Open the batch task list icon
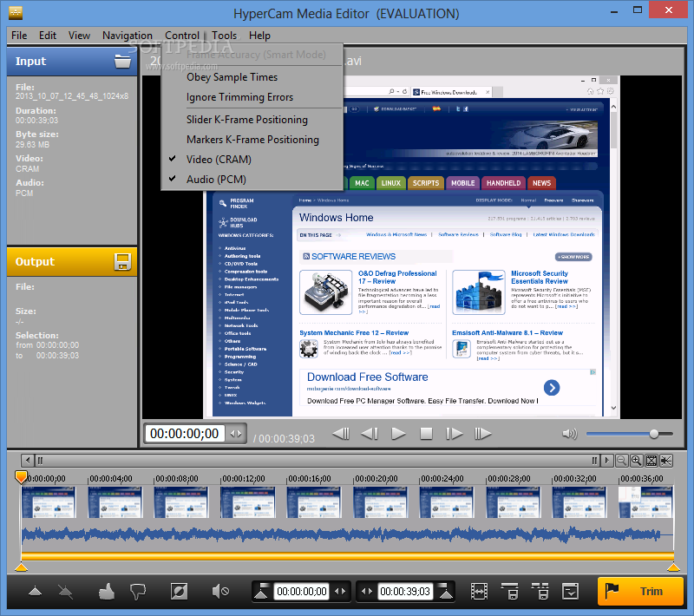694x616 pixels. point(570,591)
